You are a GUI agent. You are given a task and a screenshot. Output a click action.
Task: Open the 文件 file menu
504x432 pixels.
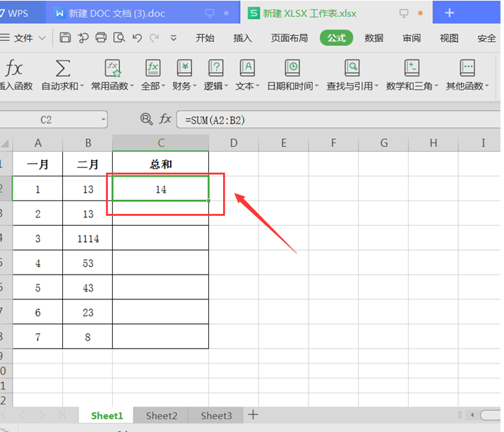23,38
